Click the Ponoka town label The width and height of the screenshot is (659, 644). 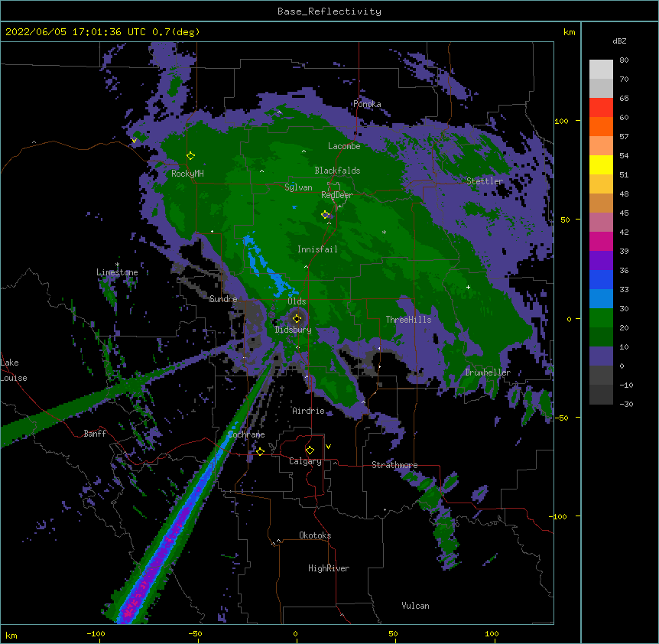point(367,104)
